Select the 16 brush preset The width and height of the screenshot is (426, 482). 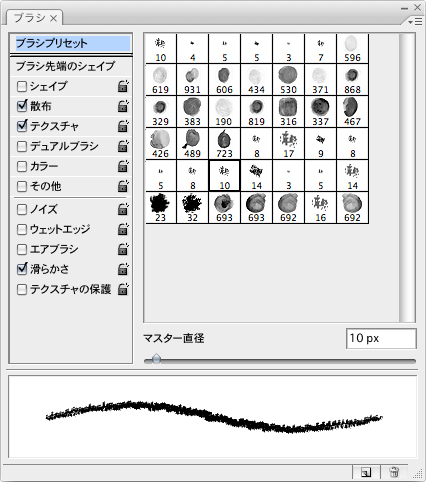[x=320, y=208]
